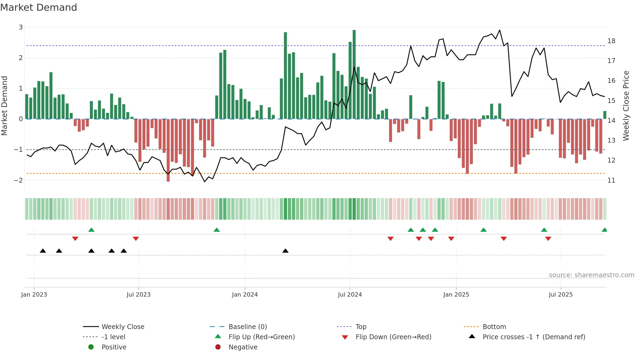The image size is (644, 362).
Task: Click the 18 tick on price axis
Action: coord(612,41)
